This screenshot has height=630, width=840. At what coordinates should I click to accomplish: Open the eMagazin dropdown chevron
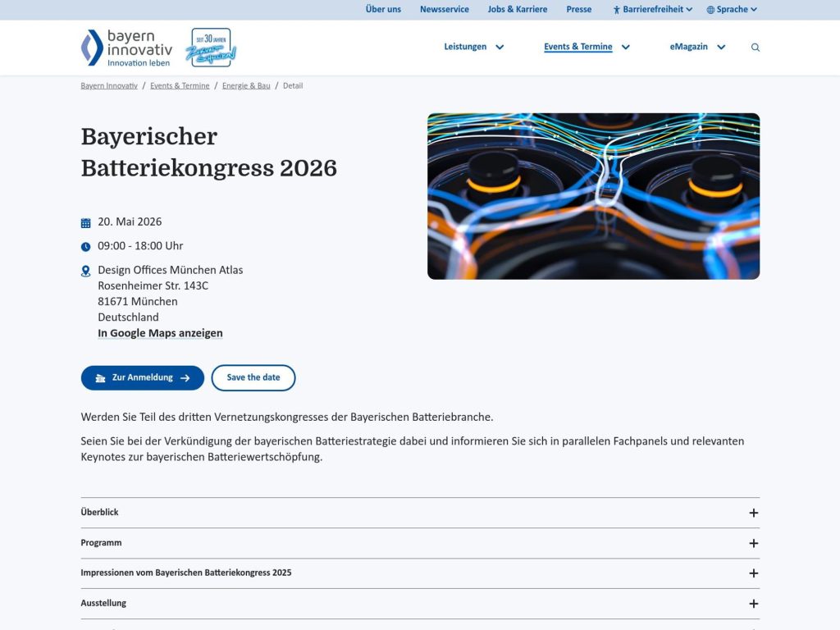point(721,47)
